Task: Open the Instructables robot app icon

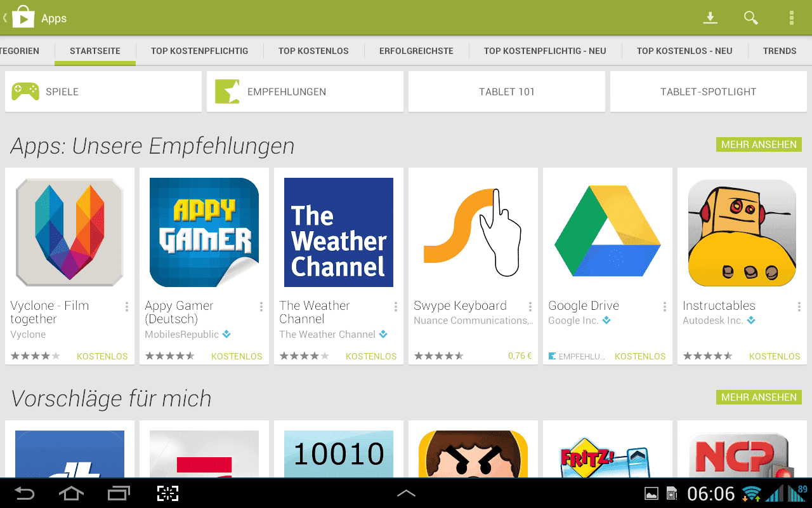Action: click(x=742, y=232)
